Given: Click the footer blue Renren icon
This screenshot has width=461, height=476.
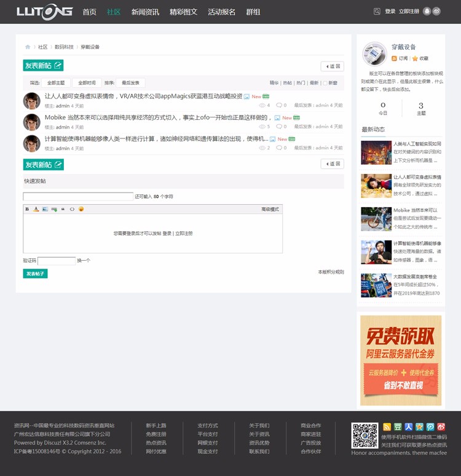Looking at the screenshot, I should click(409, 427).
